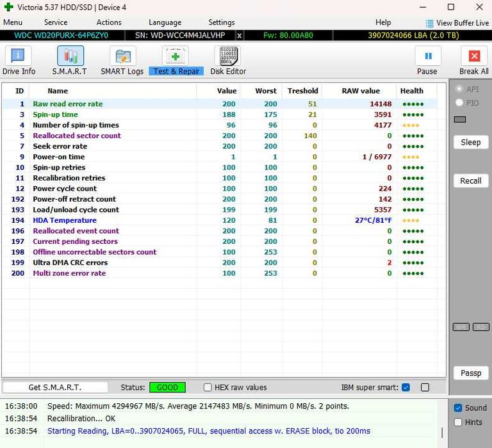Select the Recalibration retries row
Screen dimensions: 492x448
220,178
